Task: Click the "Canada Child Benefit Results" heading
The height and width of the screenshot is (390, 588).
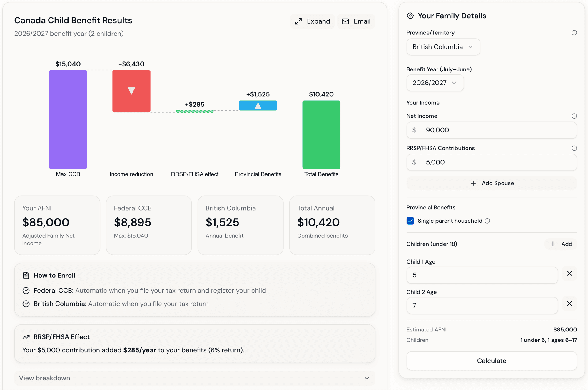Action: (x=73, y=20)
